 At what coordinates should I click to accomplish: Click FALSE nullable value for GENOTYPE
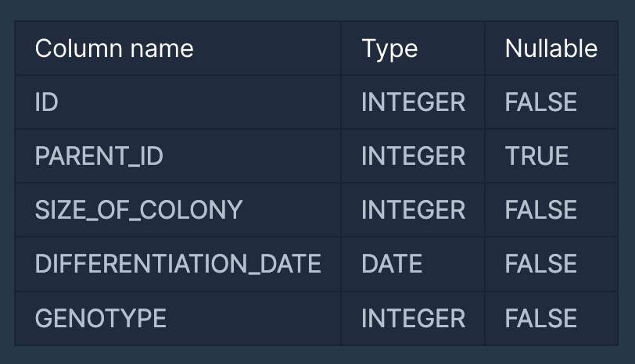pyautogui.click(x=540, y=318)
